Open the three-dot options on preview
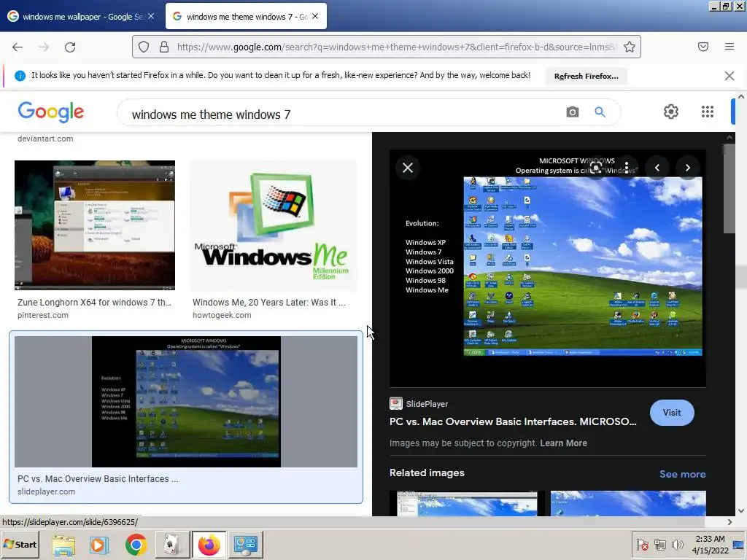This screenshot has width=747, height=560. pos(627,168)
